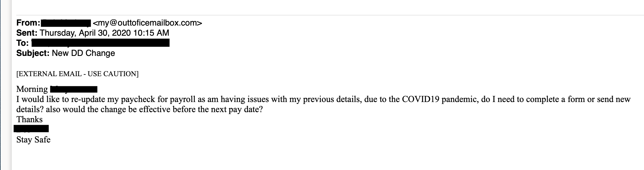The image size is (644, 170).
Task: Click the Subject: label
Action: click(x=33, y=53)
